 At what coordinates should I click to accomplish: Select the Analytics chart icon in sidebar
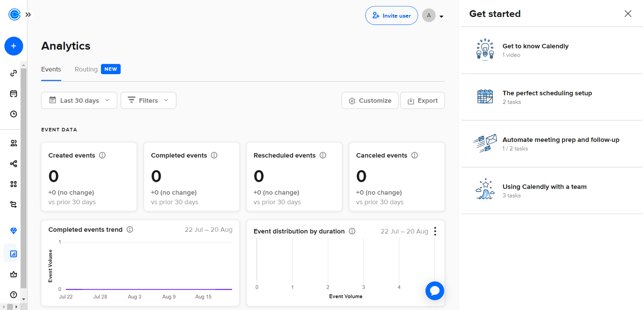pos(14,254)
